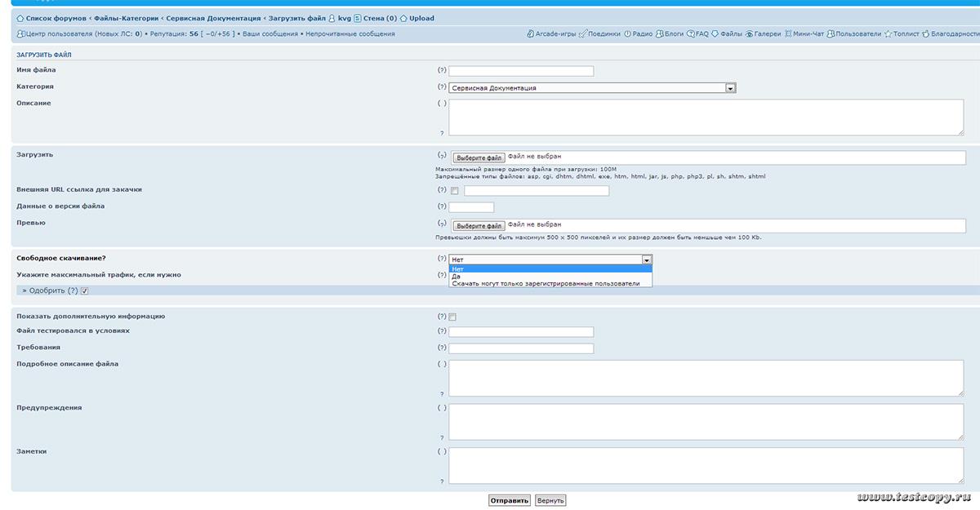Expand the Категория dropdown

coord(730,88)
